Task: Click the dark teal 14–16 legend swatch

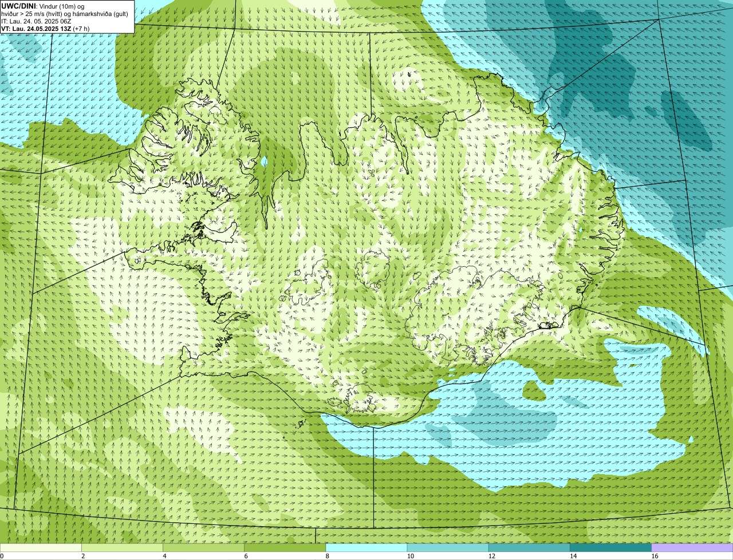Action: (x=610, y=548)
